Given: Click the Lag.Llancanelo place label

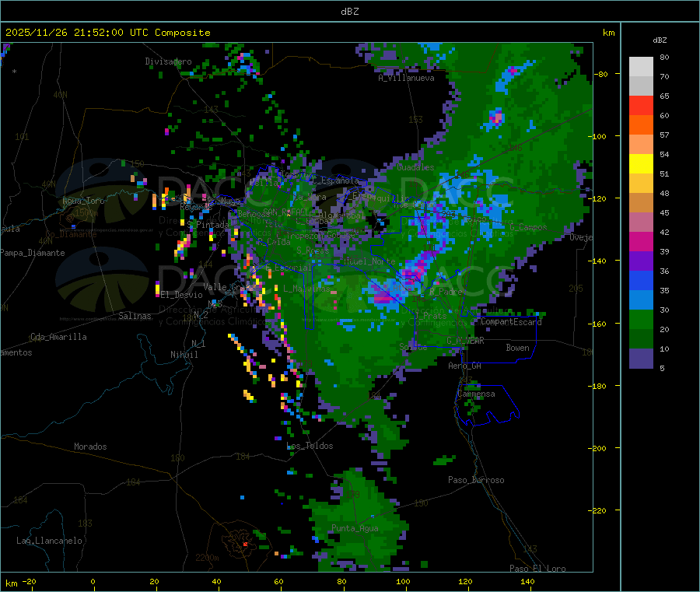Looking at the screenshot, I should [x=49, y=541].
